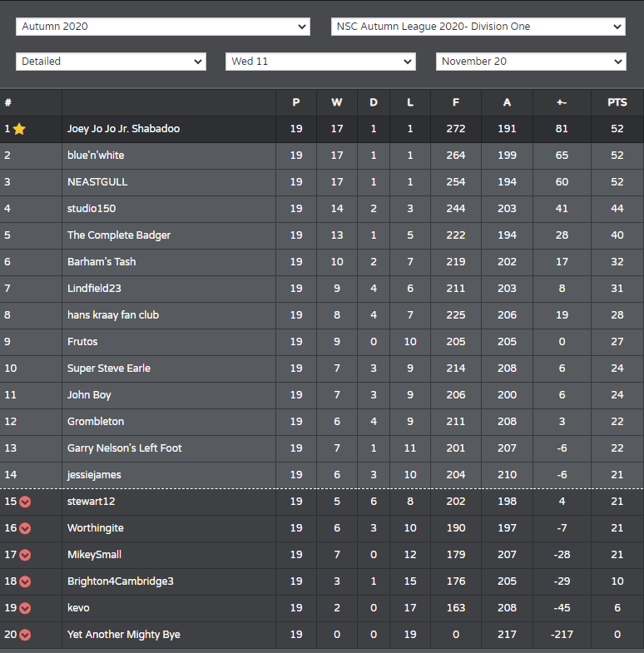Click the F goals-for column header
This screenshot has width=644, height=653.
click(456, 102)
